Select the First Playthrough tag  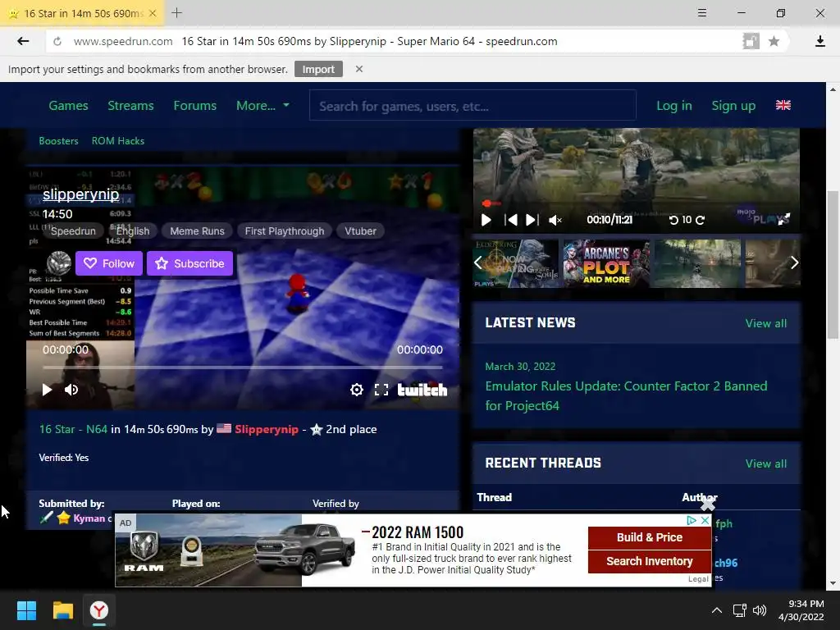(x=285, y=231)
